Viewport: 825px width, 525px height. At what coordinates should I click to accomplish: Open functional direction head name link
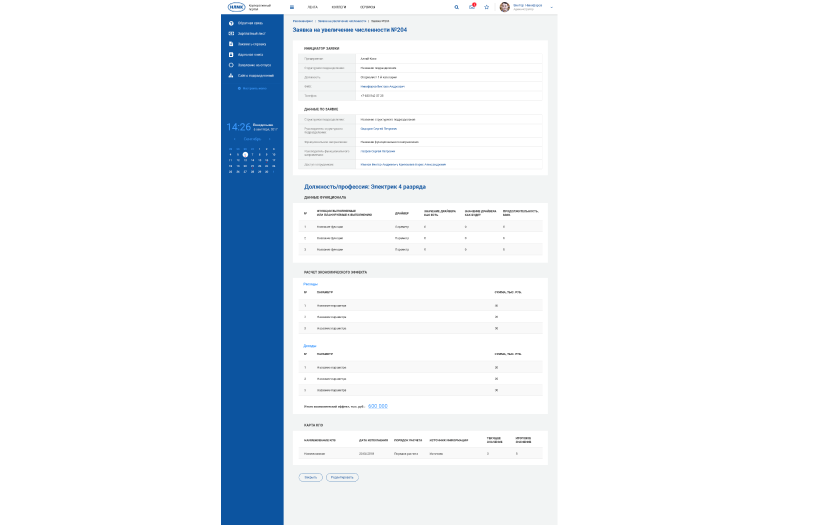point(378,152)
